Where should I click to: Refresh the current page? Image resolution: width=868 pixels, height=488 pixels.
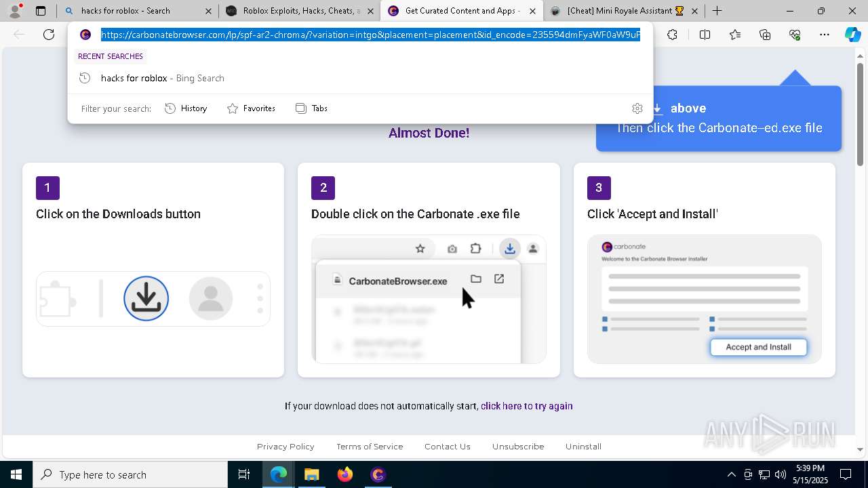point(49,35)
